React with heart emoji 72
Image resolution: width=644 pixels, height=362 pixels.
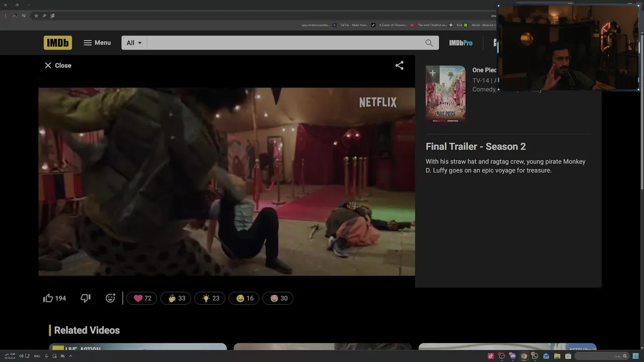142,298
